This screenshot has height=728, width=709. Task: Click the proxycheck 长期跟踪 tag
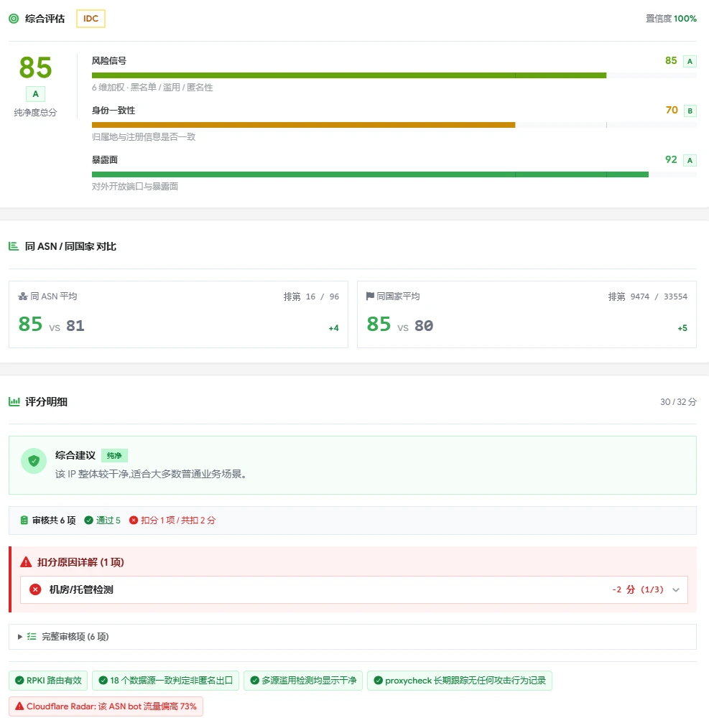(460, 681)
